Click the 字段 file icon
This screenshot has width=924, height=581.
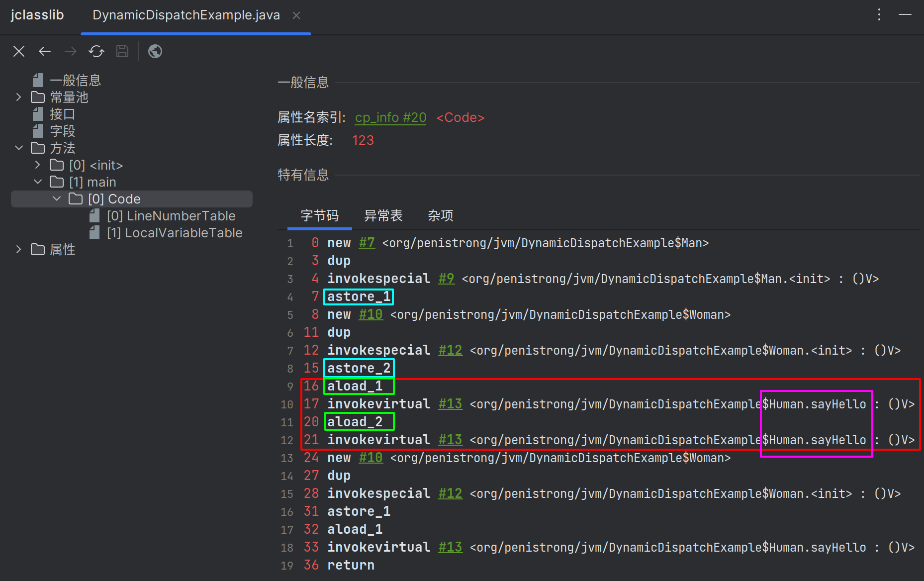(38, 131)
